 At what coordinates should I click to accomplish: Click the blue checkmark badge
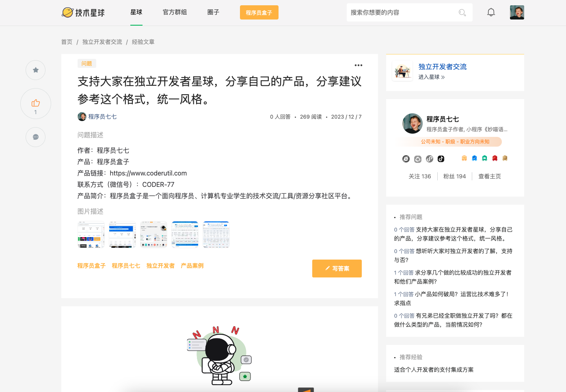tap(474, 158)
